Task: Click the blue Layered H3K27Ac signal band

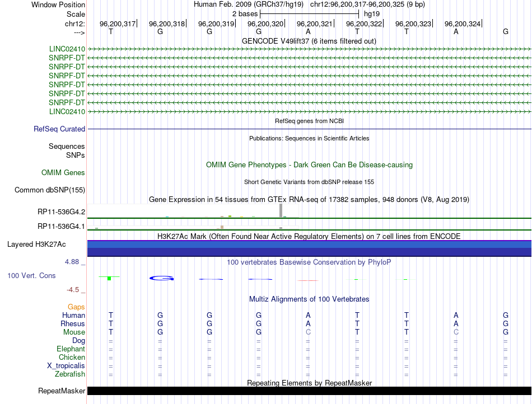Action: 309,248
